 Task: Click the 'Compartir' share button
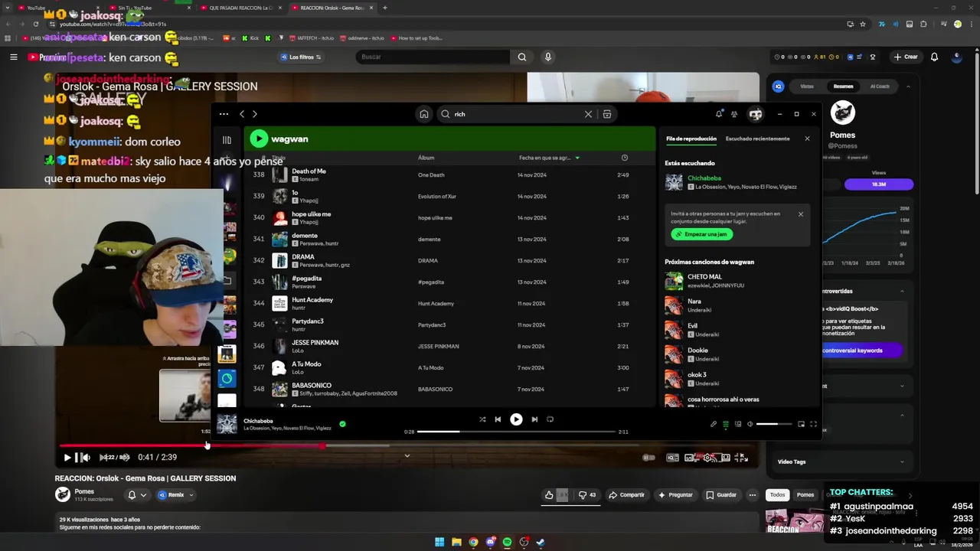626,495
